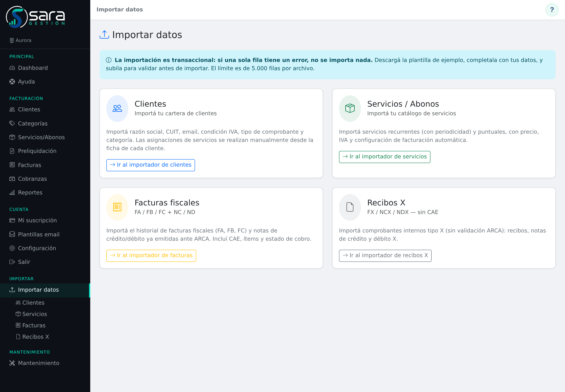Click the Clientes people icon under Facturación

tap(12, 110)
